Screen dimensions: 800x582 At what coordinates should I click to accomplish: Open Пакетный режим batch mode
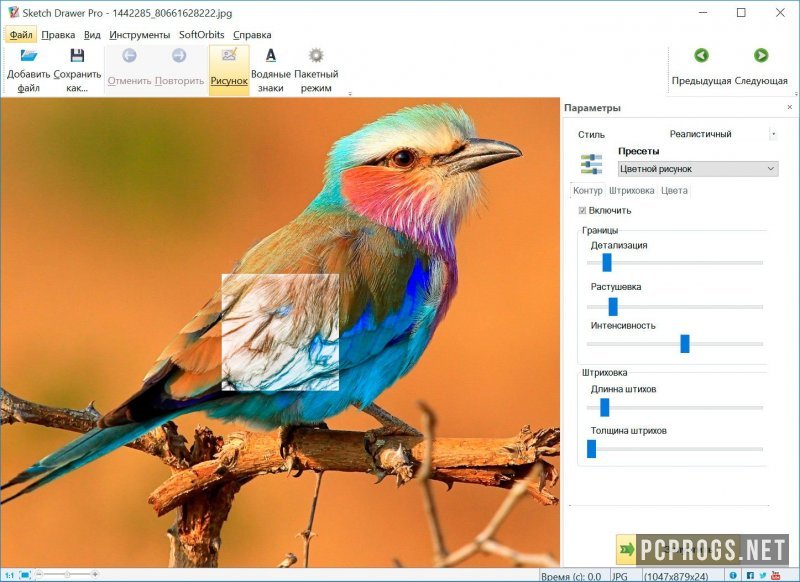(316, 70)
